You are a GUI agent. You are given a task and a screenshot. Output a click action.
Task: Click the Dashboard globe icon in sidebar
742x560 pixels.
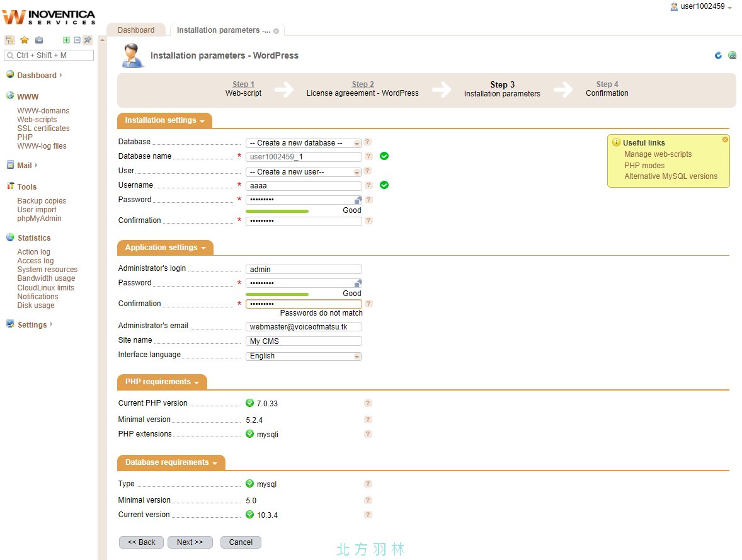click(10, 74)
